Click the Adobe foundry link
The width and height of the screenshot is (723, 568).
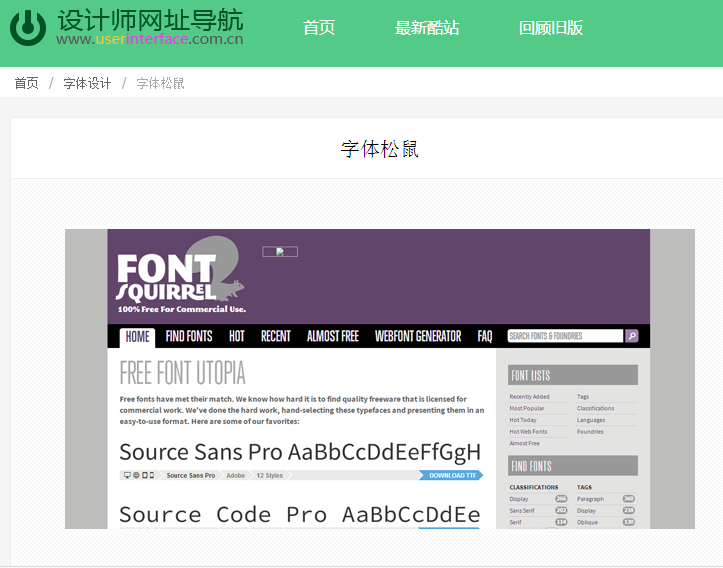(x=236, y=475)
